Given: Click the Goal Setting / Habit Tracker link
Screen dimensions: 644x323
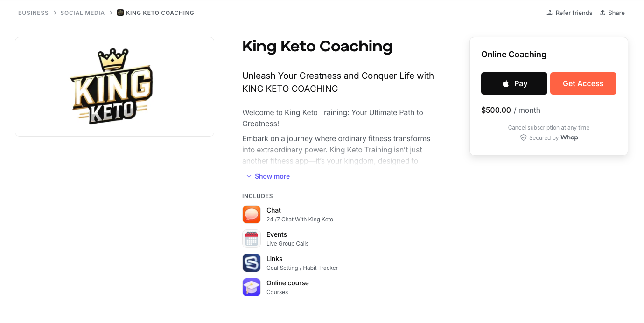Looking at the screenshot, I should point(302,268).
